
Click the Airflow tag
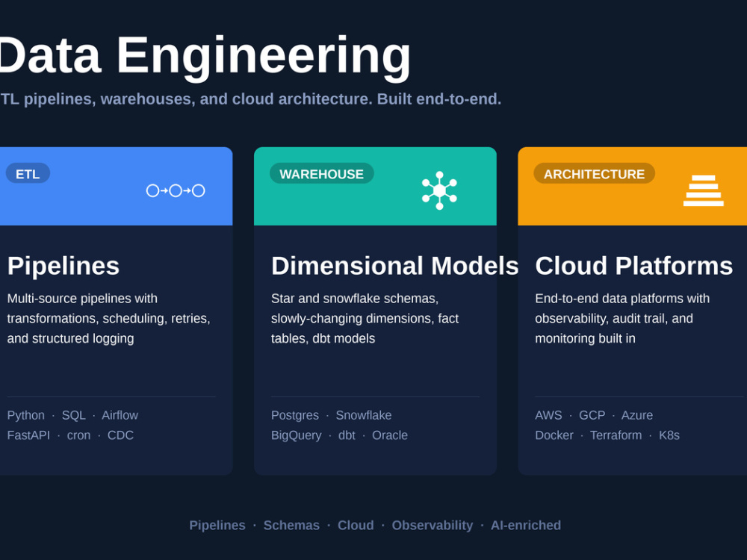pos(120,415)
